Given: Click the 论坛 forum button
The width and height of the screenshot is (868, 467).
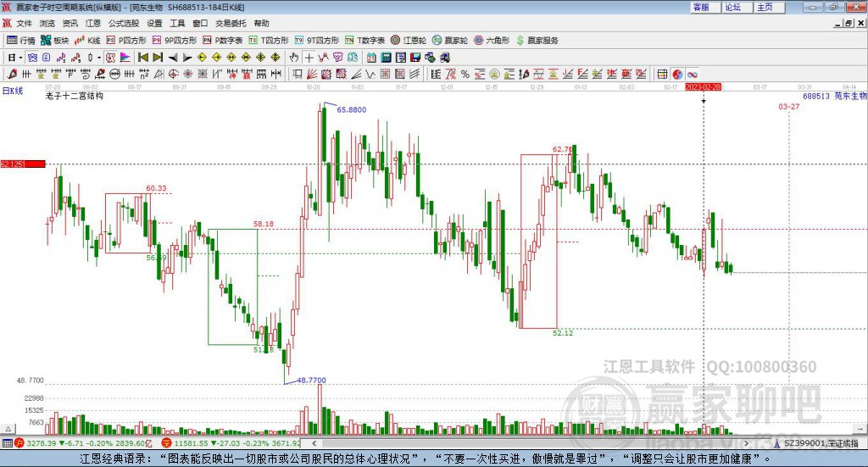Looking at the screenshot, I should point(737,7).
